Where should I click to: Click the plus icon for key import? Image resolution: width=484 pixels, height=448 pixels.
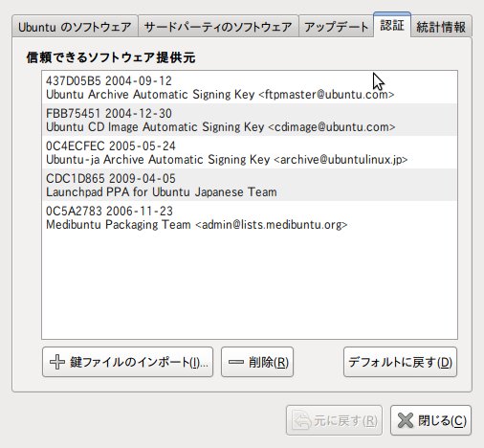(x=57, y=362)
